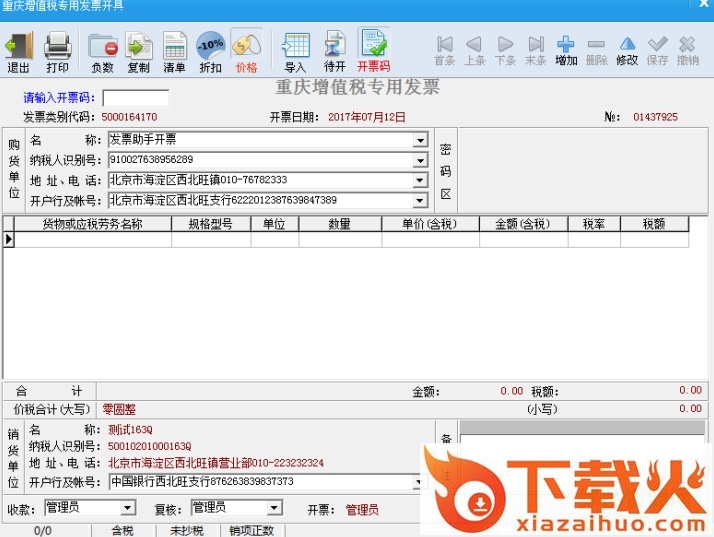
Task: Select the 负数 (Negative) invoice icon
Action: pyautogui.click(x=102, y=51)
